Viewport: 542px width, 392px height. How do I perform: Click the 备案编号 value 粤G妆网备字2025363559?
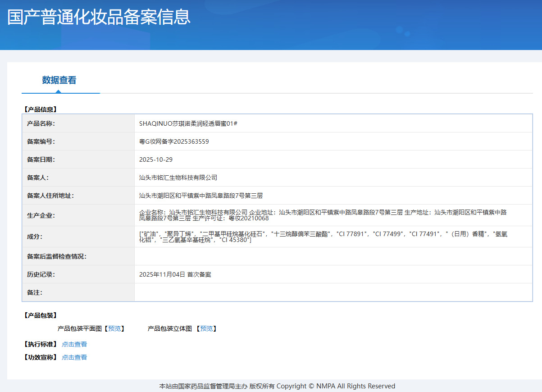[x=174, y=141]
